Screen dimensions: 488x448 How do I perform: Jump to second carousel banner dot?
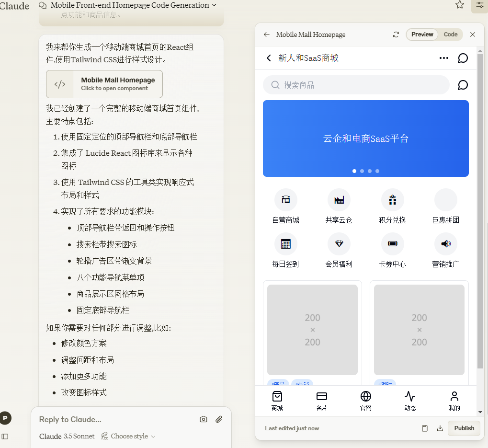pos(362,171)
